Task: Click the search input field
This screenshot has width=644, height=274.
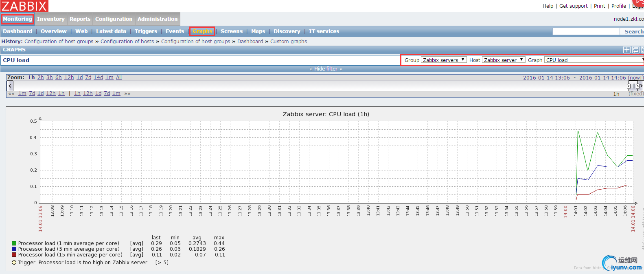Action: tap(586, 31)
